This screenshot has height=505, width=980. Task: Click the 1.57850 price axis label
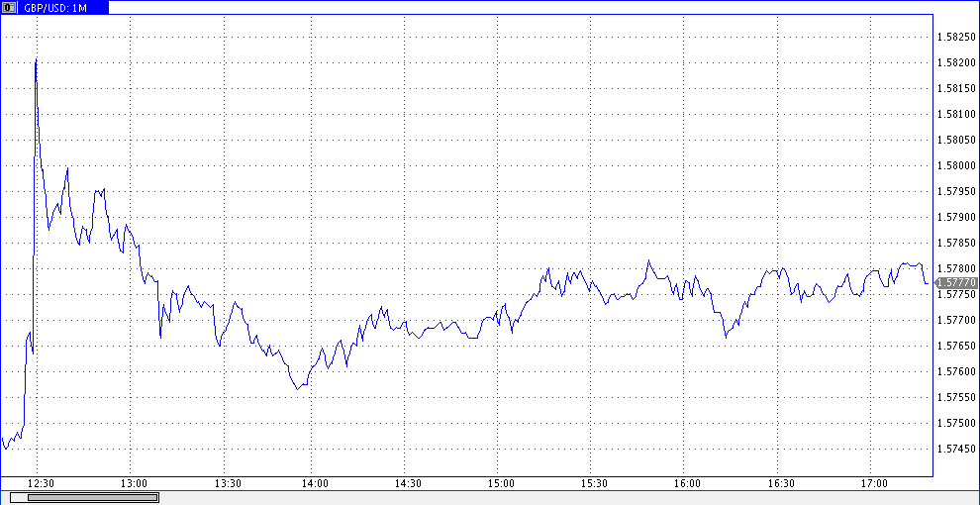click(955, 244)
